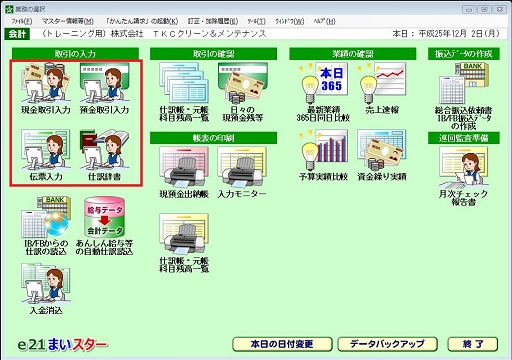This screenshot has height=360, width=512.
Task: Open 入力モニター print icon
Action: [242, 172]
